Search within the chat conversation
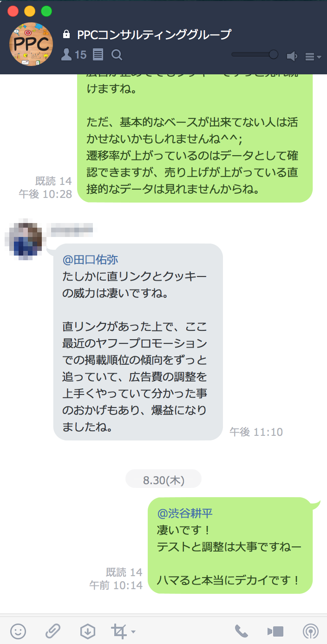This screenshot has height=644, width=327. point(117,55)
